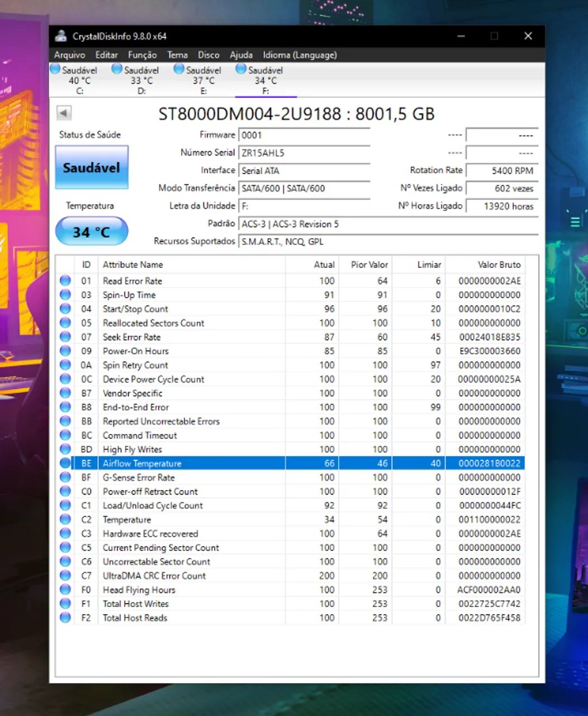Click the Valor Bruto column header
The width and height of the screenshot is (588, 716).
click(x=485, y=265)
